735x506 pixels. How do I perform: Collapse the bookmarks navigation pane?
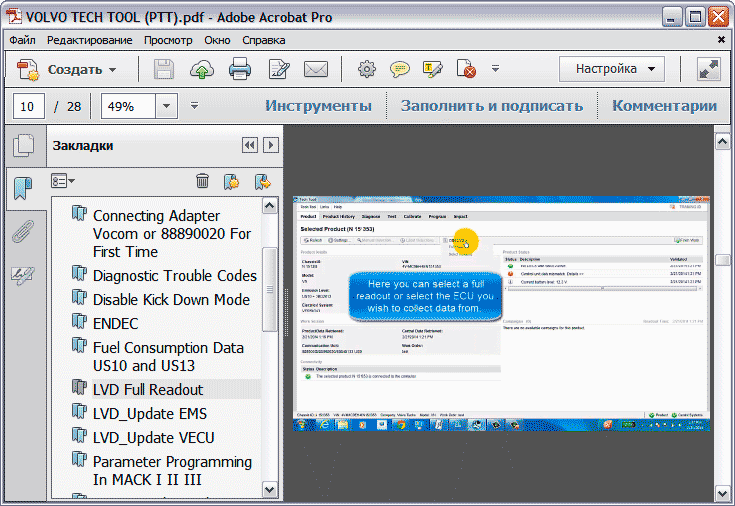coord(249,146)
